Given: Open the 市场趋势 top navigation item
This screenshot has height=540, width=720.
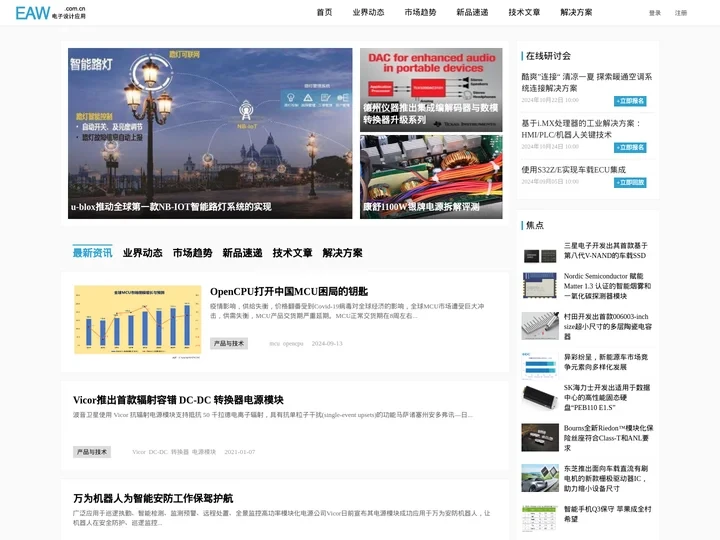Looking at the screenshot, I should pos(420,12).
